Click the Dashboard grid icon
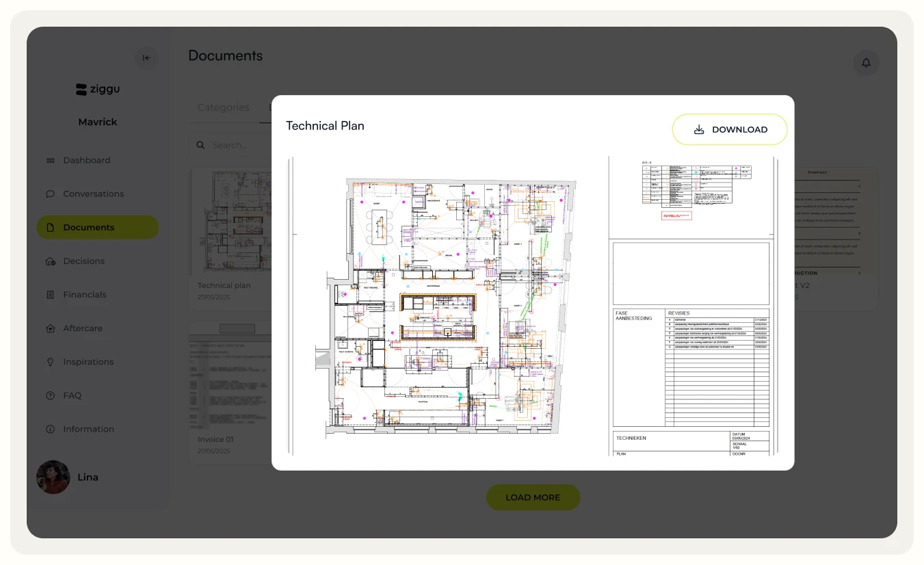Viewport: 924px width, 565px height. [50, 160]
